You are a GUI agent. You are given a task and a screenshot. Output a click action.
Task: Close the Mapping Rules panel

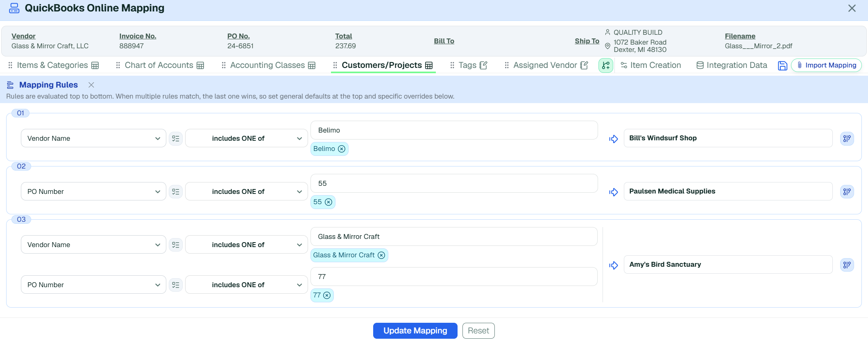click(91, 85)
